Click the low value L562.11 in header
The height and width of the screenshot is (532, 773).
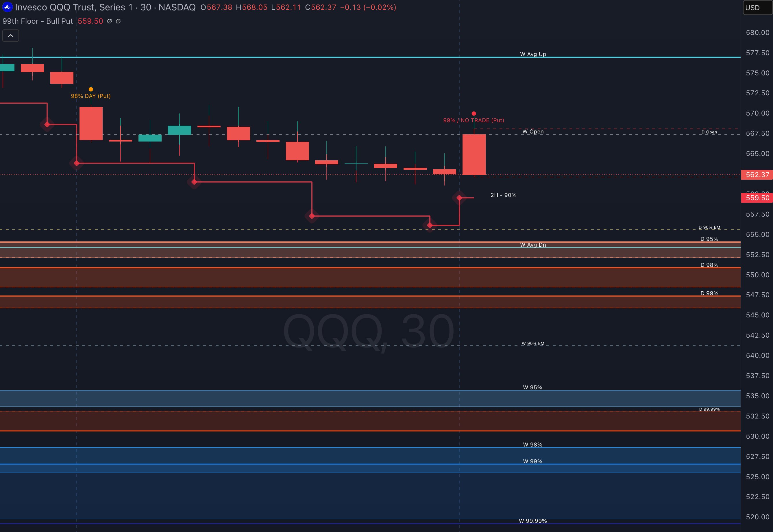pos(286,7)
